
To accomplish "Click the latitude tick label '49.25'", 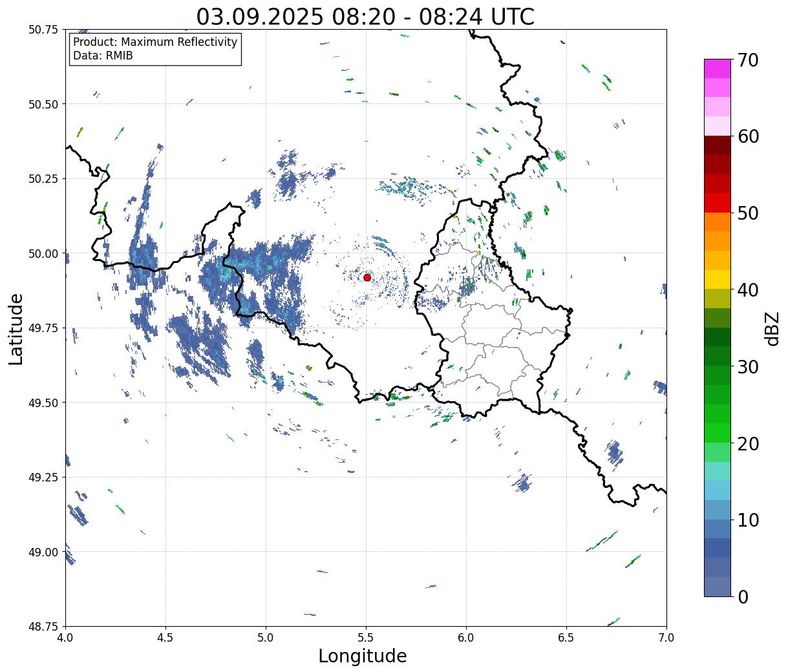I will point(43,478).
